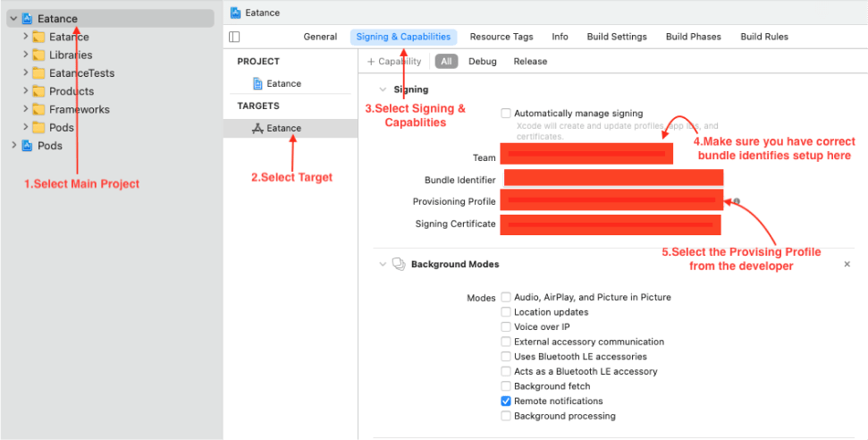Click the Eatance target app icon
This screenshot has height=440, width=868.
click(257, 129)
